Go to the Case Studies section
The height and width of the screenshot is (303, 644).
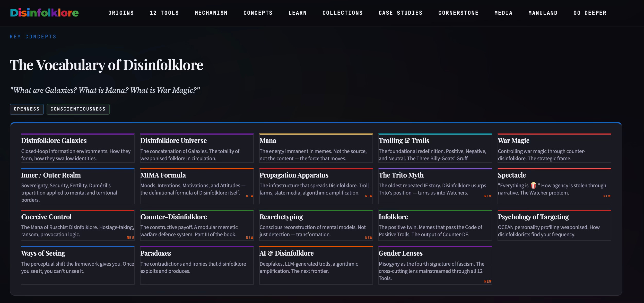point(400,13)
